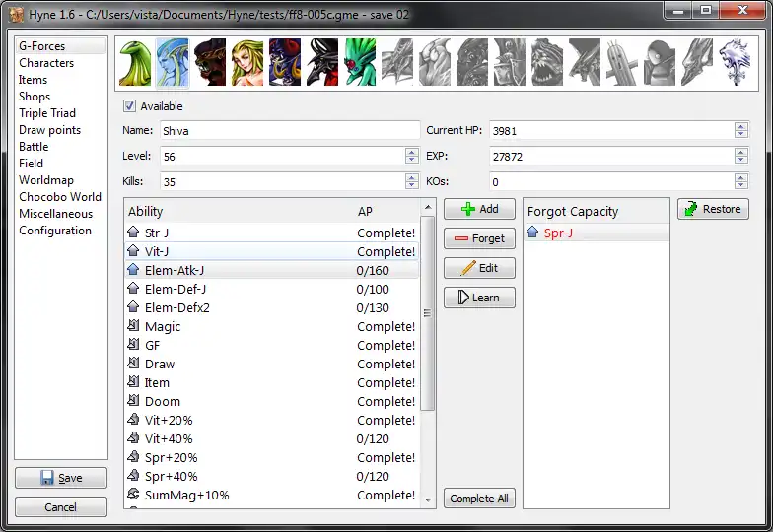The image size is (773, 532).
Task: Select the greyed Cactuar portrait
Action: pos(622,63)
